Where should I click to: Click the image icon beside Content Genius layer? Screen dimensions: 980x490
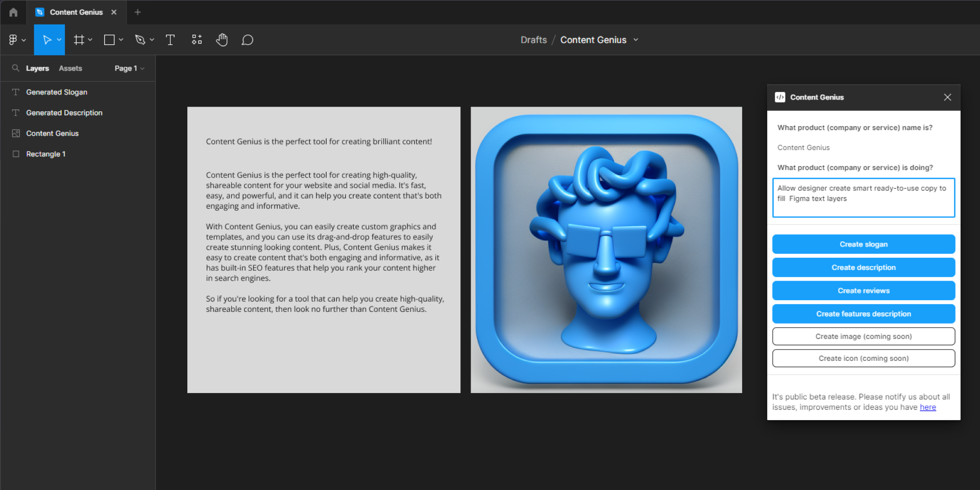pyautogui.click(x=16, y=133)
